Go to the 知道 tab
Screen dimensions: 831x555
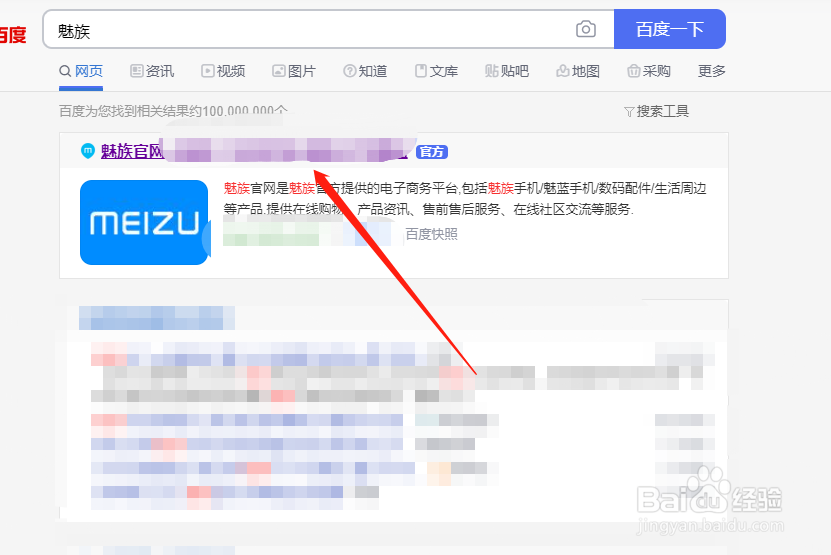(365, 71)
